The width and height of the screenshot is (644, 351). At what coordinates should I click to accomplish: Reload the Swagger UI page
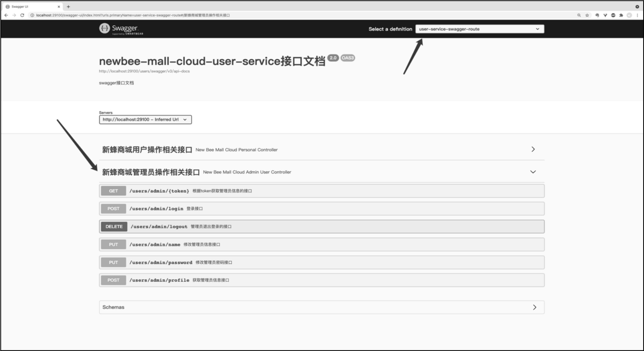click(22, 15)
